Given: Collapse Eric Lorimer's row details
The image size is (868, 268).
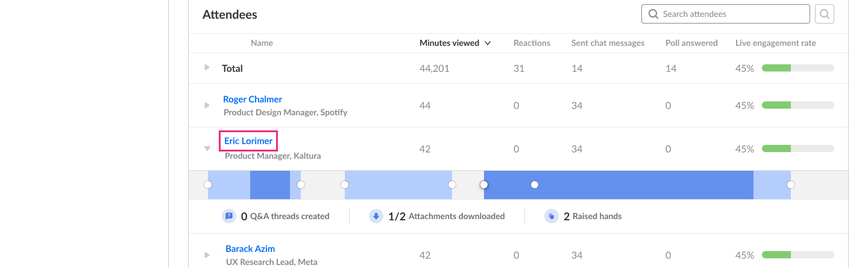Looking at the screenshot, I should point(207,148).
